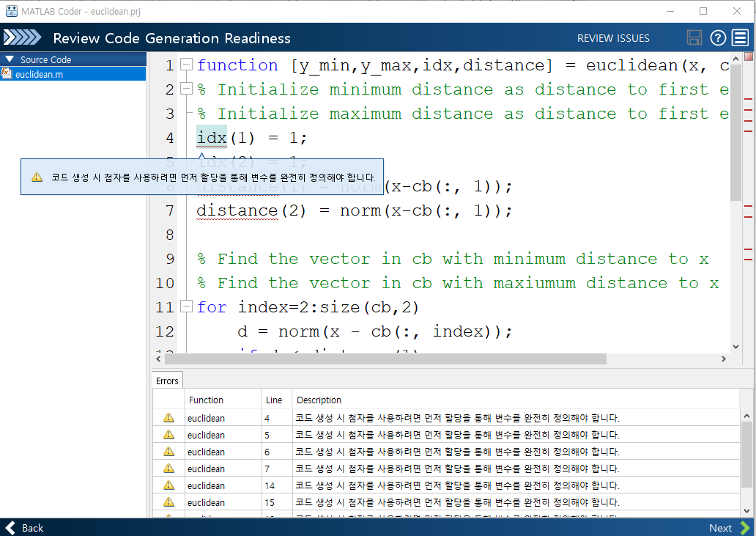Image resolution: width=756 pixels, height=536 pixels.
Task: Click the editor horizontal scrollbar right arrow
Action: click(x=723, y=359)
